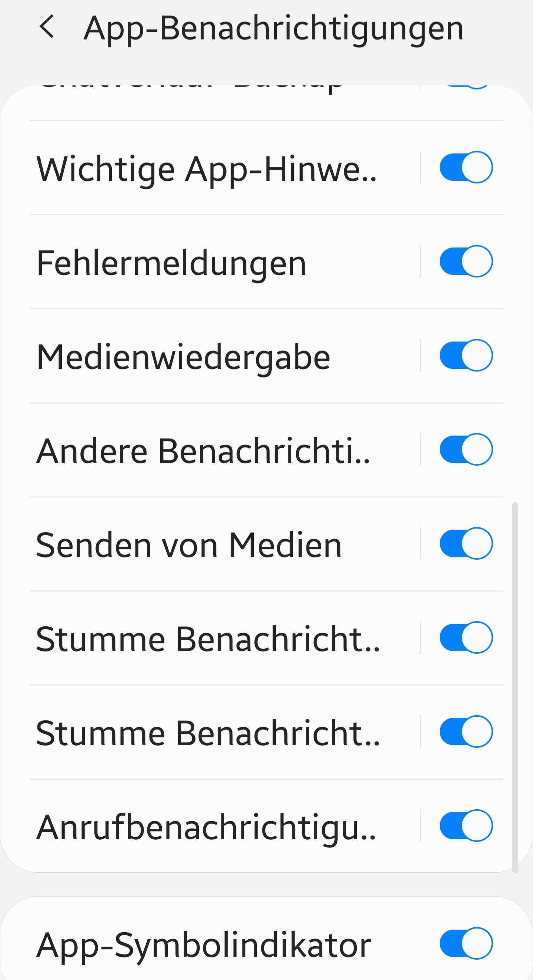Viewport: 533px width, 980px height.
Task: Open the Anrufbenachrichtigu.. category
Action: coord(205,827)
